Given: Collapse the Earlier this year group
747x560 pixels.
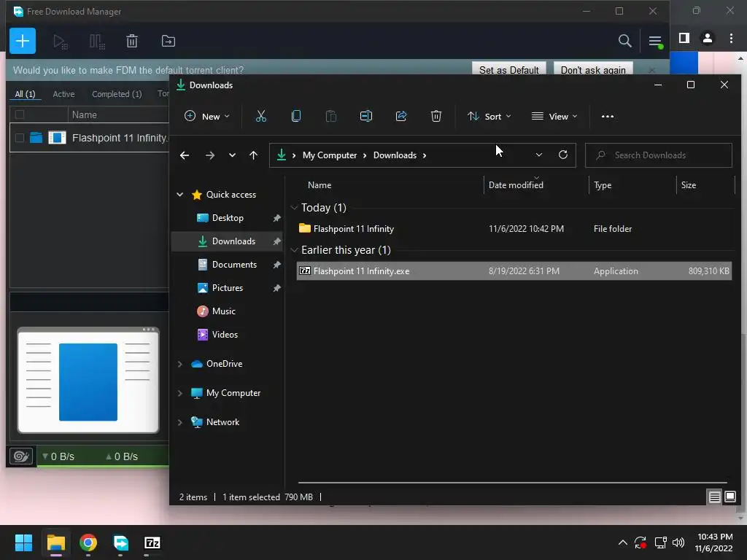Looking at the screenshot, I should pos(294,250).
